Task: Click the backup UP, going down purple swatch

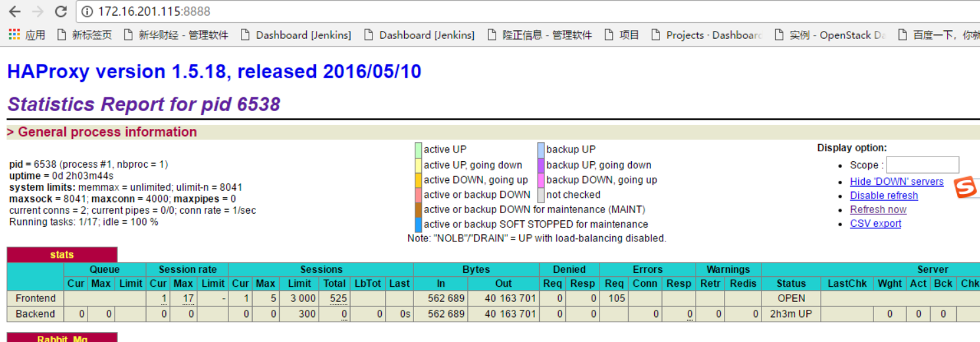Action: pyautogui.click(x=541, y=165)
